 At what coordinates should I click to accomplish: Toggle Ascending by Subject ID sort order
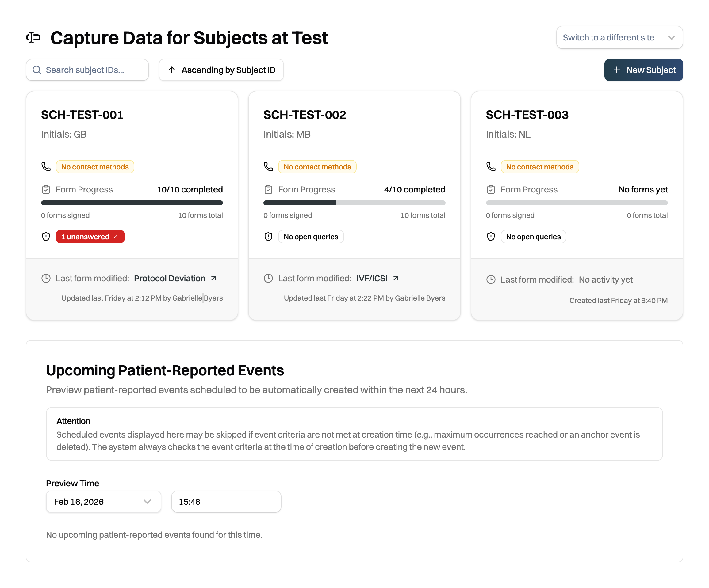221,70
